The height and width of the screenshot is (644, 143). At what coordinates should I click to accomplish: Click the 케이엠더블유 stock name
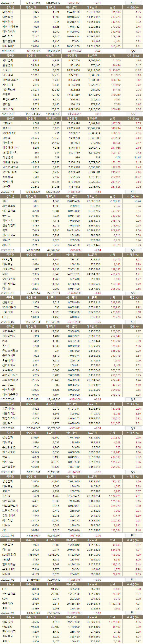[x=10, y=162]
